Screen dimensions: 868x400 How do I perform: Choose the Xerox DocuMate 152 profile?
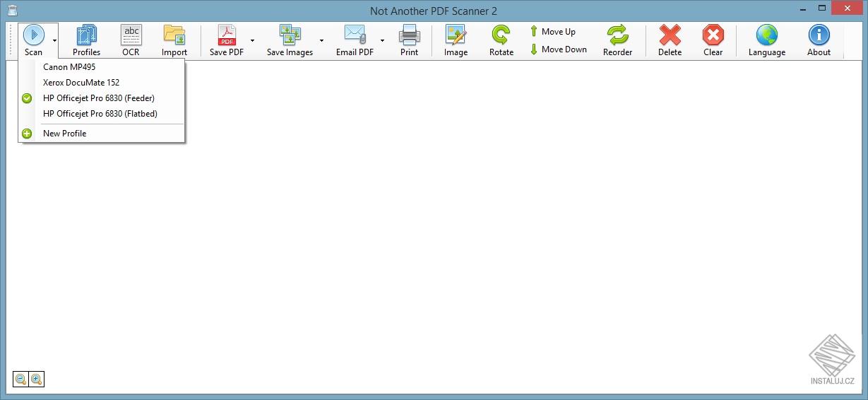102,83
